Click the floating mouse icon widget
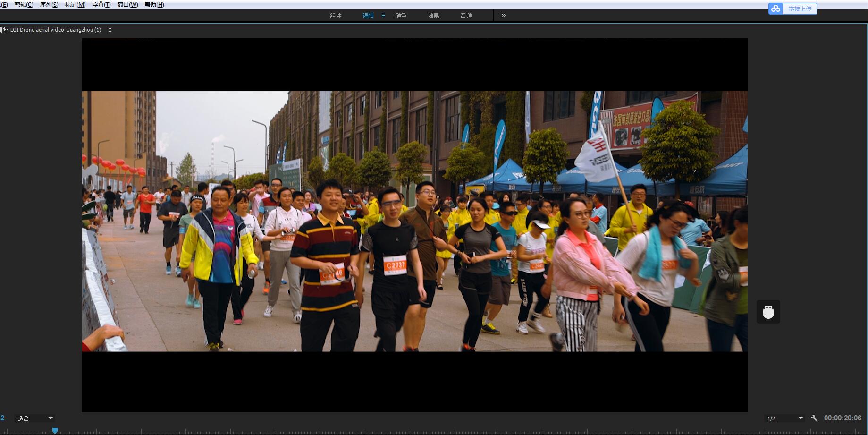The width and height of the screenshot is (868, 435). pyautogui.click(x=768, y=312)
